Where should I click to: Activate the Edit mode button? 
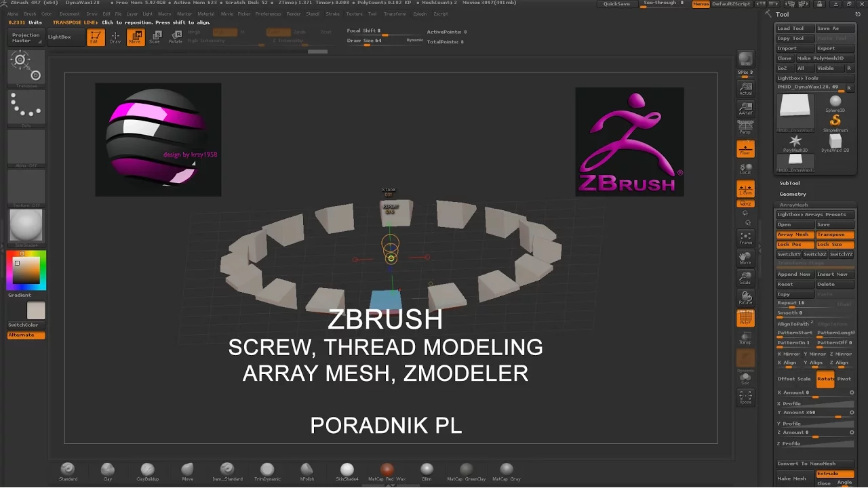[x=96, y=37]
